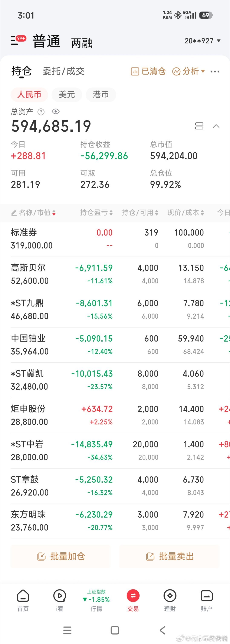Image resolution: width=230 pixels, height=644 pixels.
Task: Open the 委托/成交 orders tab
Action: pyautogui.click(x=63, y=71)
